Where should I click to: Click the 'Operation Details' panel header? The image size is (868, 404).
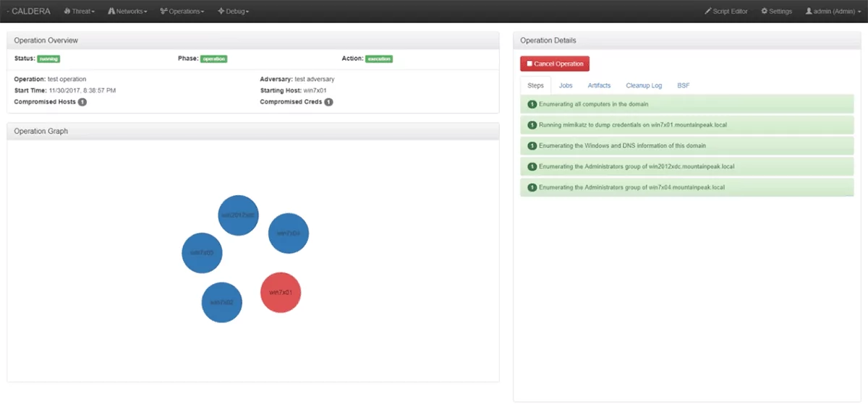click(686, 40)
